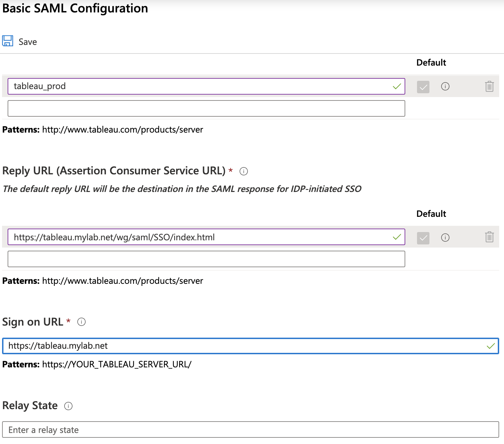Open info icon beside Sign on URL
The width and height of the screenshot is (504, 444).
click(x=81, y=322)
